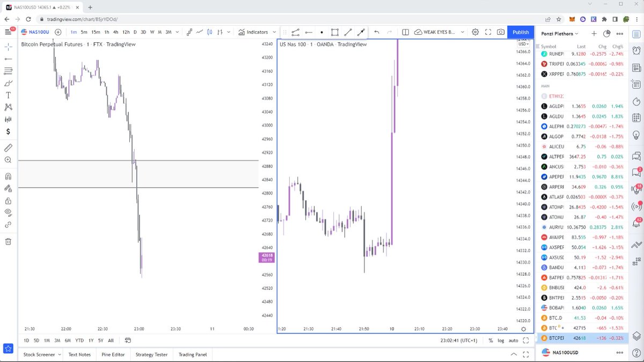
Task: Hide all drawings with eye icon
Action: (x=8, y=212)
